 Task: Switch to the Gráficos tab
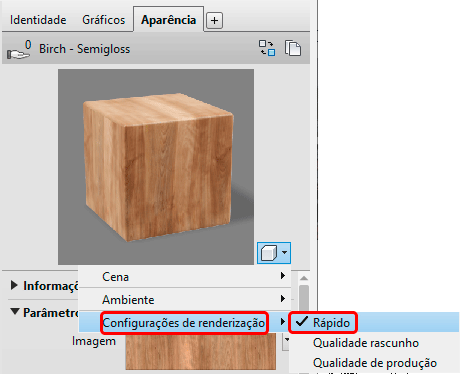[x=104, y=20]
